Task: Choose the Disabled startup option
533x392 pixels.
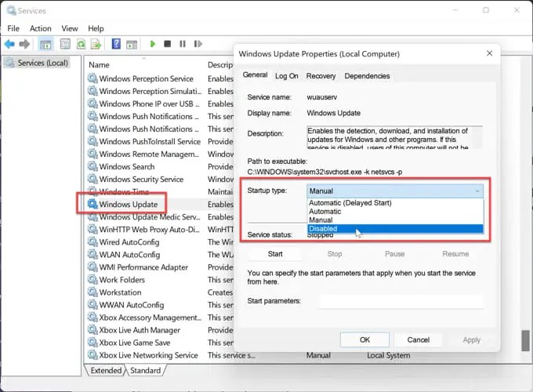Action: pyautogui.click(x=395, y=229)
